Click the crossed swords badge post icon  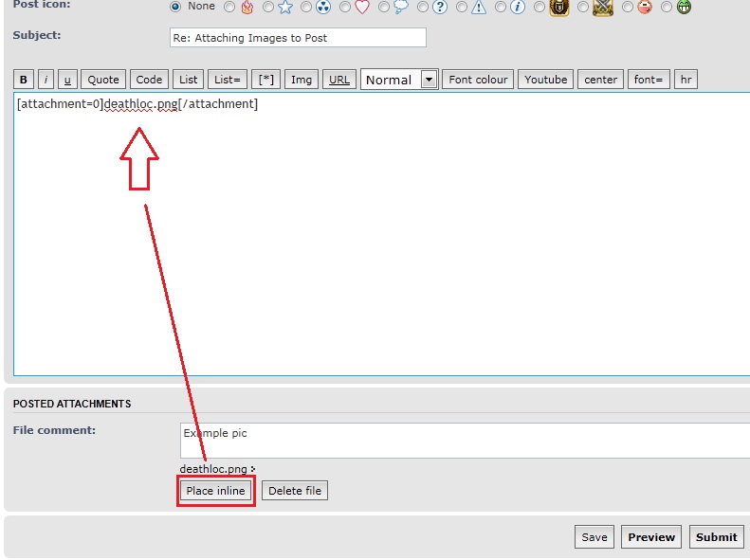(x=603, y=8)
